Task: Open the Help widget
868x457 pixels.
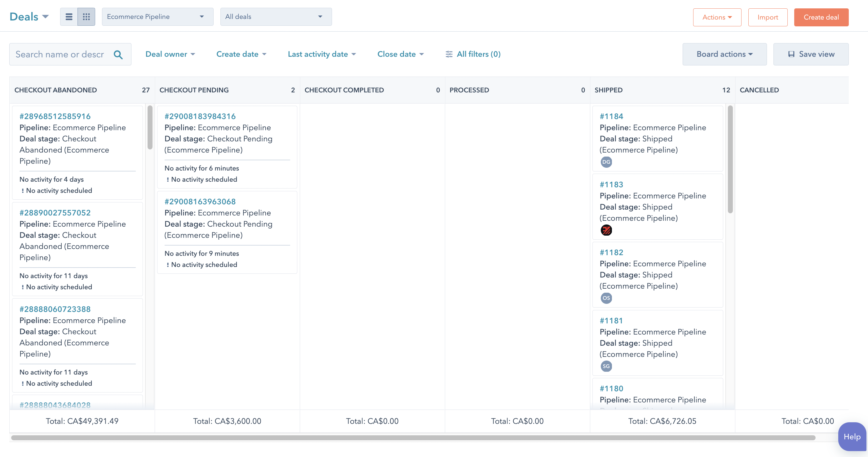Action: [852, 437]
